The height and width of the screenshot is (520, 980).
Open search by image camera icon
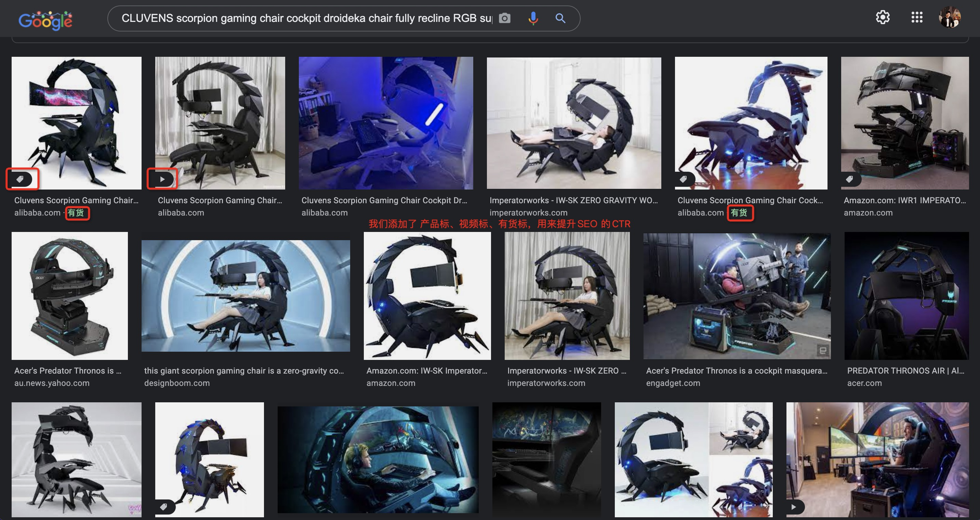[x=504, y=18]
